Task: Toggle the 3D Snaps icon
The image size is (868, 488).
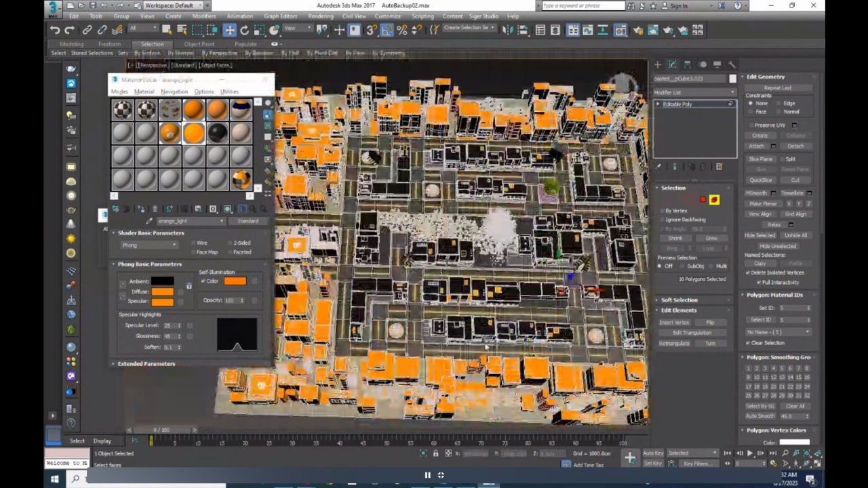Action: pyautogui.click(x=372, y=30)
